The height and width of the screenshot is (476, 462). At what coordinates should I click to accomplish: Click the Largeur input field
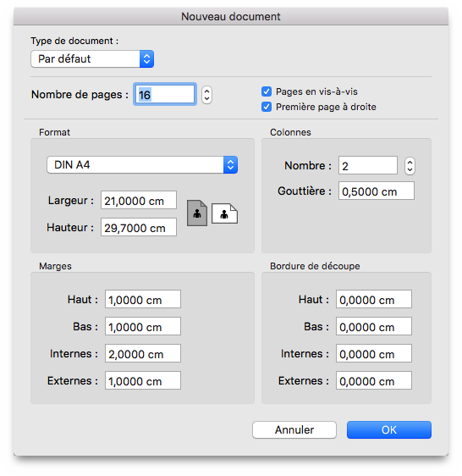coord(139,200)
